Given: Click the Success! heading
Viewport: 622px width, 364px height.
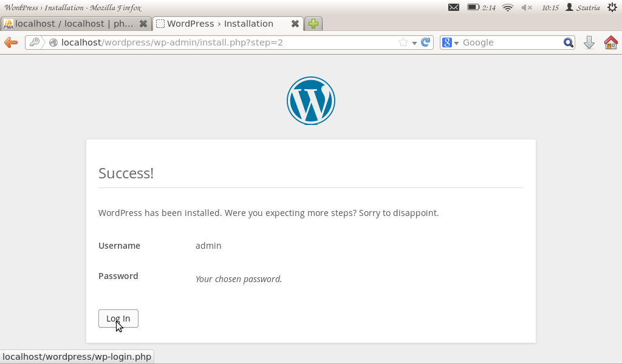Looking at the screenshot, I should click(x=126, y=173).
